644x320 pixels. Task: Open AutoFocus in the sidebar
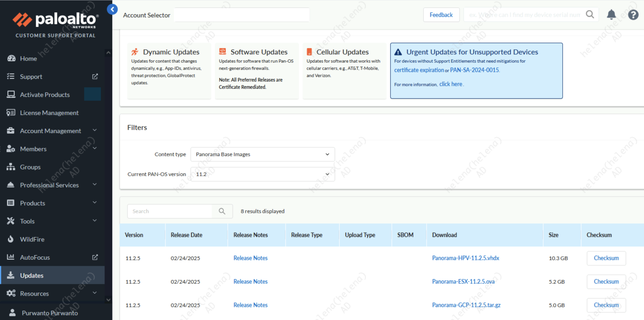(35, 257)
